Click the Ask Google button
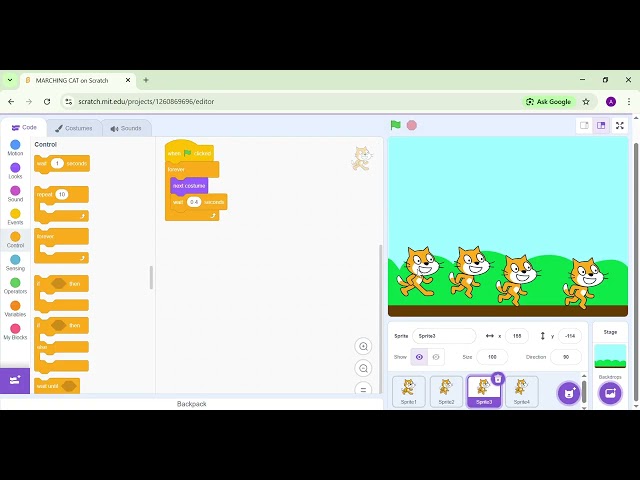This screenshot has height=480, width=640. pyautogui.click(x=549, y=102)
